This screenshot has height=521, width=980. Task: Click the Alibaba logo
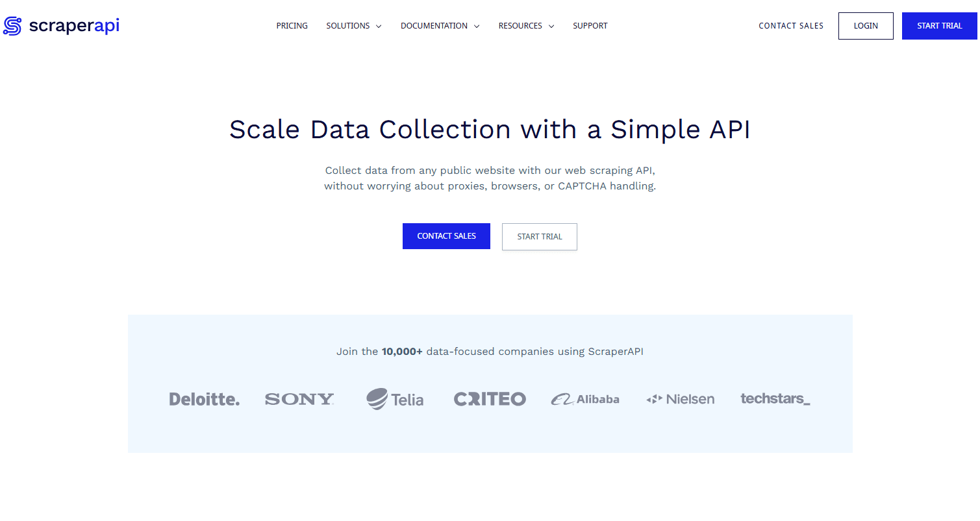click(x=585, y=399)
